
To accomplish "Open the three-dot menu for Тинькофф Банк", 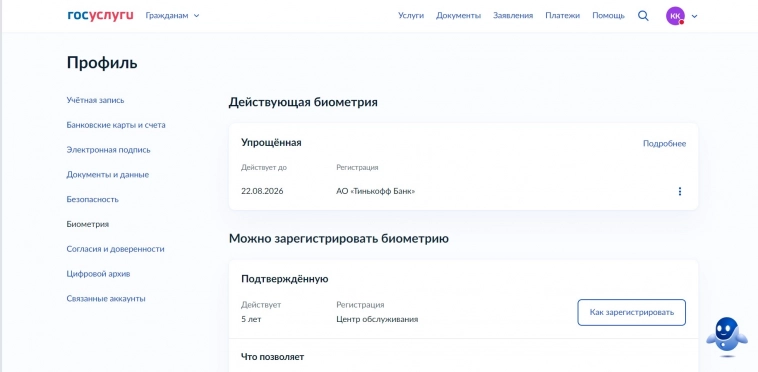I will tap(680, 191).
